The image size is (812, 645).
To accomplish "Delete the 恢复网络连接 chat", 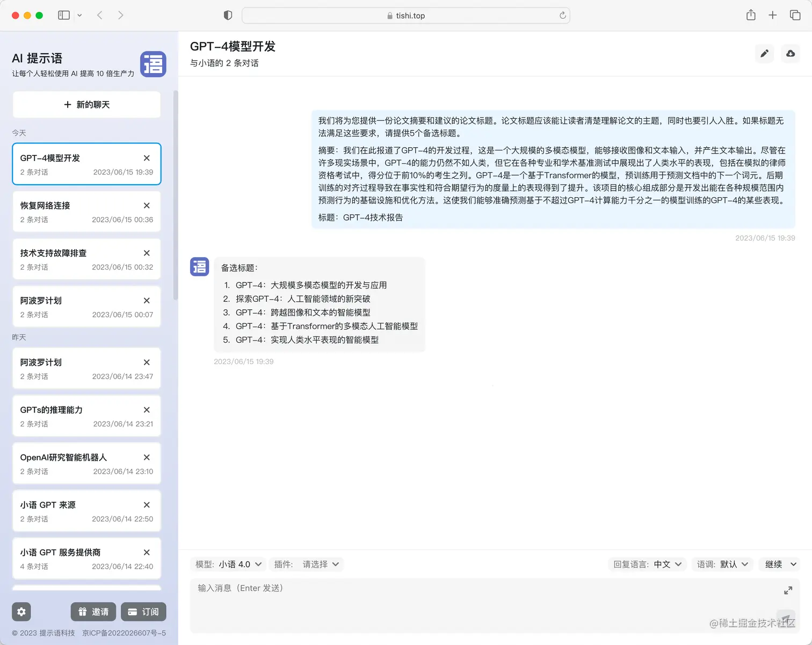I will 147,206.
